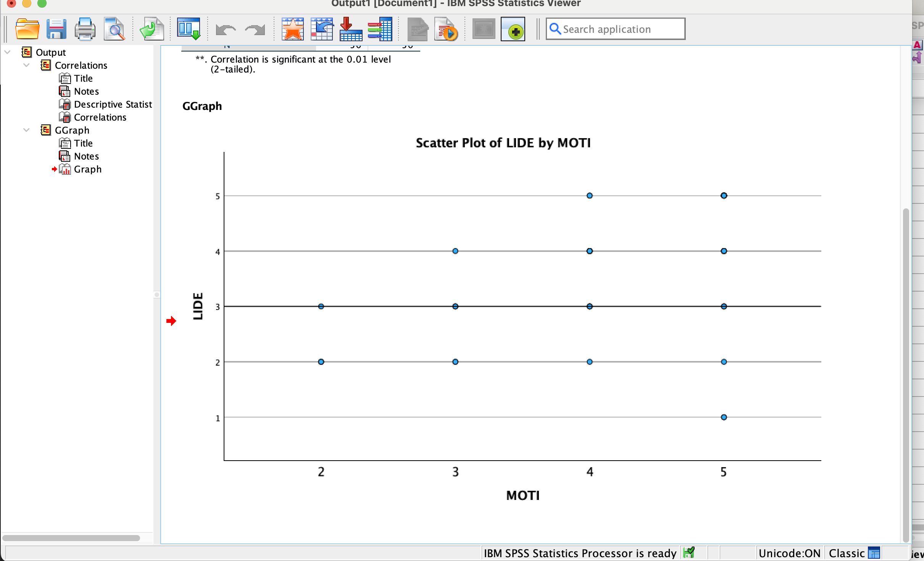
Task: Click the run script document icon
Action: pyautogui.click(x=447, y=29)
